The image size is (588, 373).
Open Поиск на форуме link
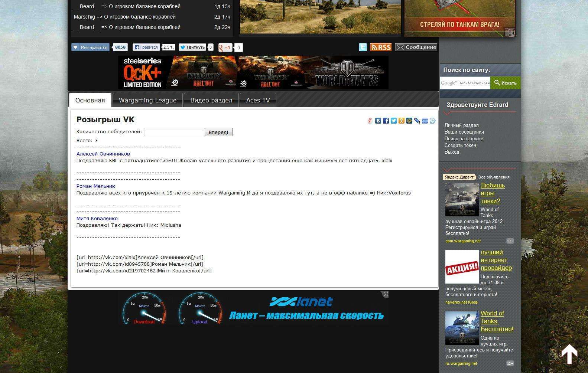pyautogui.click(x=464, y=138)
